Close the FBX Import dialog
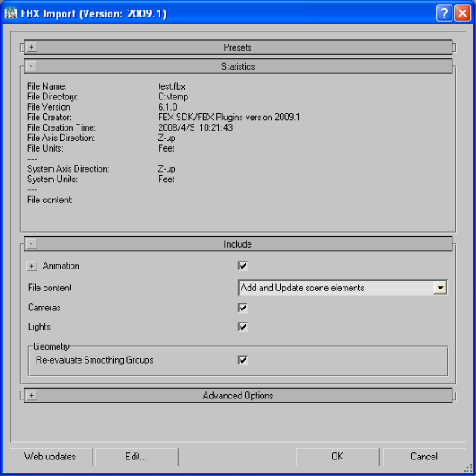476x476 pixels. (x=462, y=13)
